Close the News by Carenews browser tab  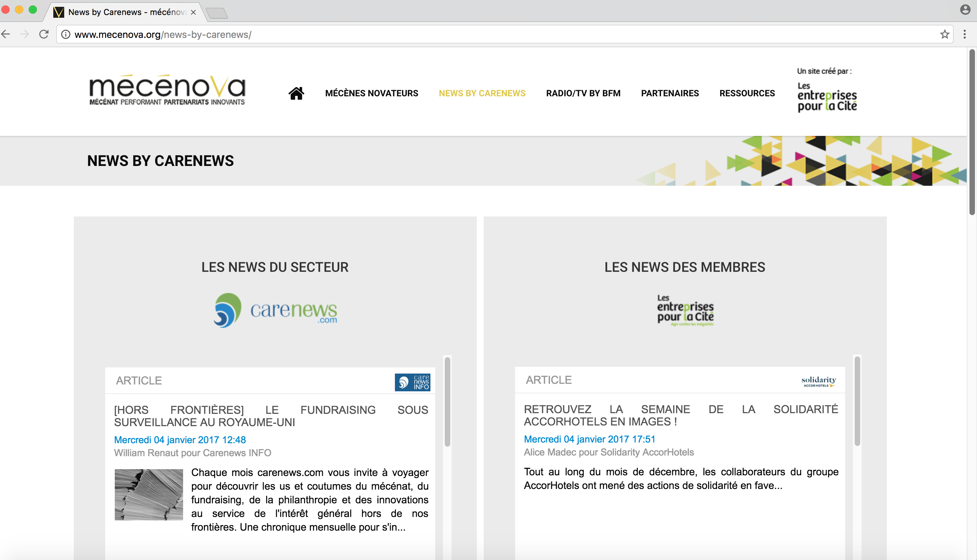pyautogui.click(x=193, y=12)
